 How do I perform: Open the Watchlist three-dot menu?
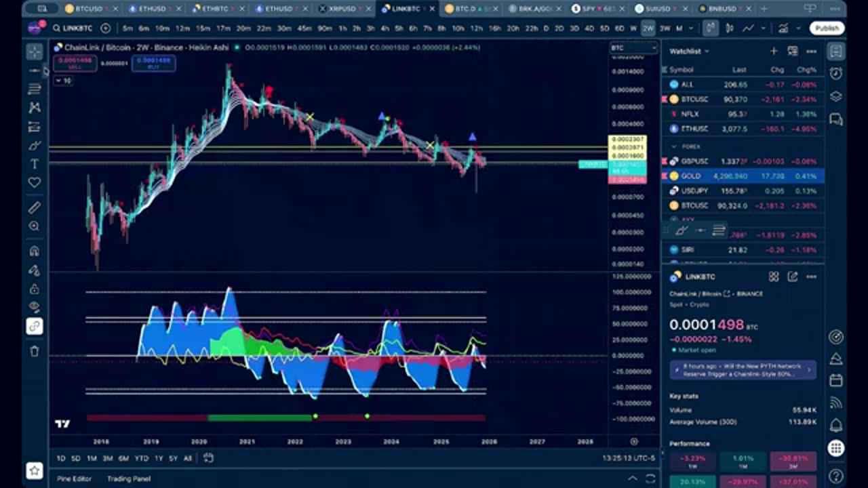pyautogui.click(x=811, y=52)
